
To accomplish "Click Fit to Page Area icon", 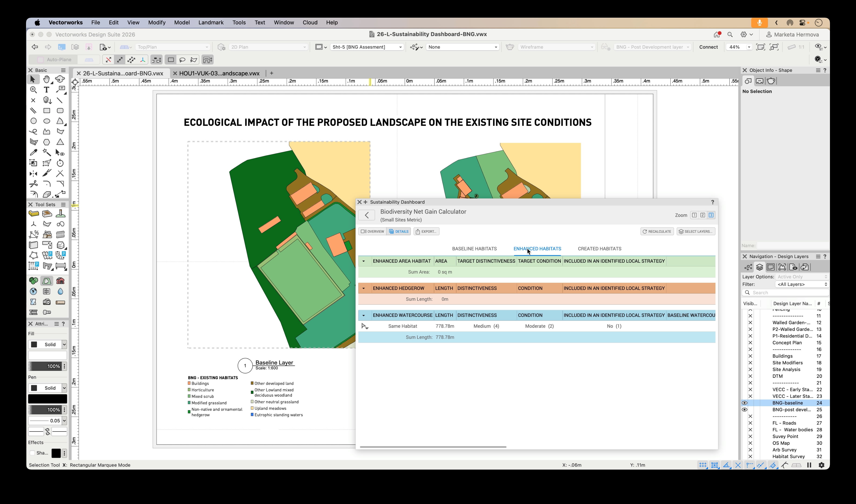I will pyautogui.click(x=760, y=47).
